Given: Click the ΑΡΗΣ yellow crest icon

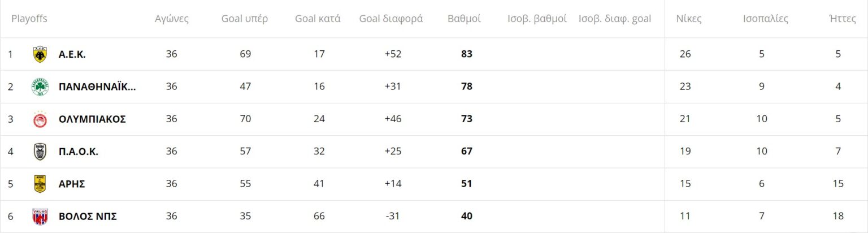Looking at the screenshot, I should pos(40,184).
